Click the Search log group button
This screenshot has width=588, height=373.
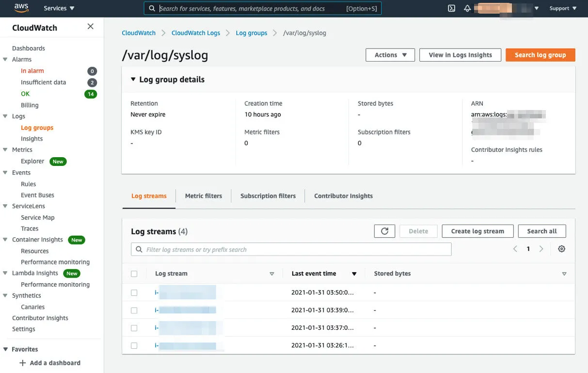pos(540,55)
